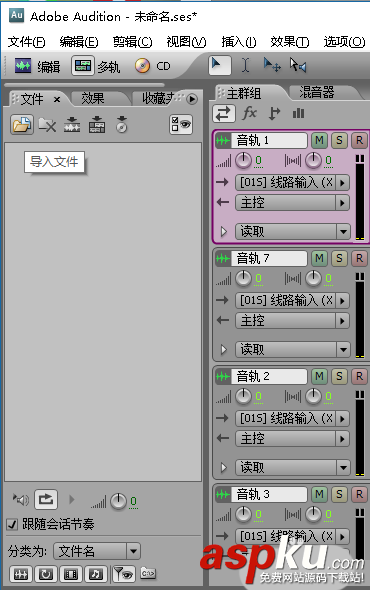Click the inputs/outputs swap arrows button
The width and height of the screenshot is (370, 590).
tap(224, 113)
